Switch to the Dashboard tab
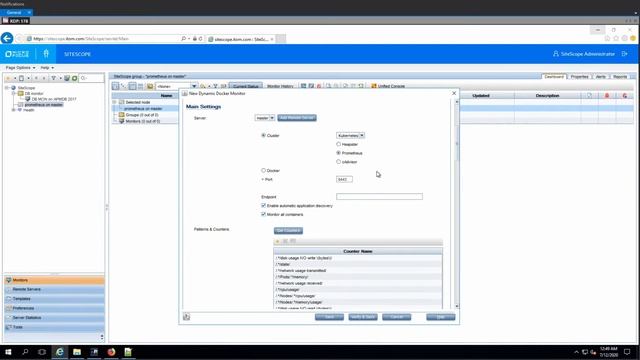Image resolution: width=640 pixels, height=360 pixels. (554, 76)
